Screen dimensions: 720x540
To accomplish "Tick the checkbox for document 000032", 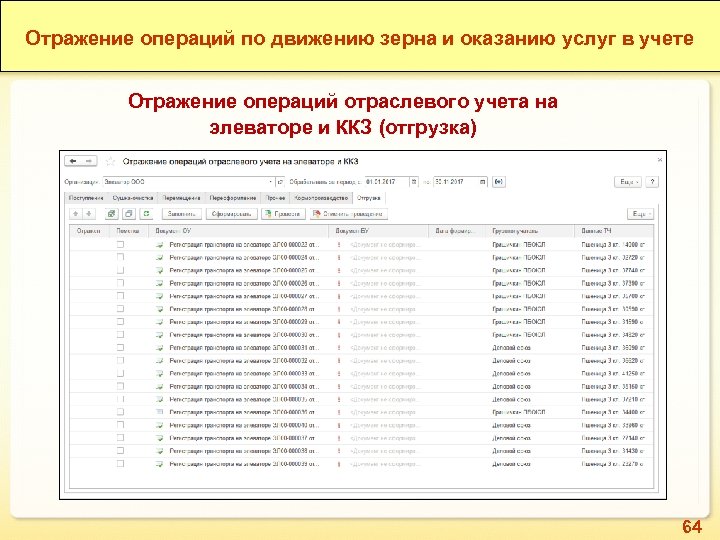I will (x=120, y=360).
